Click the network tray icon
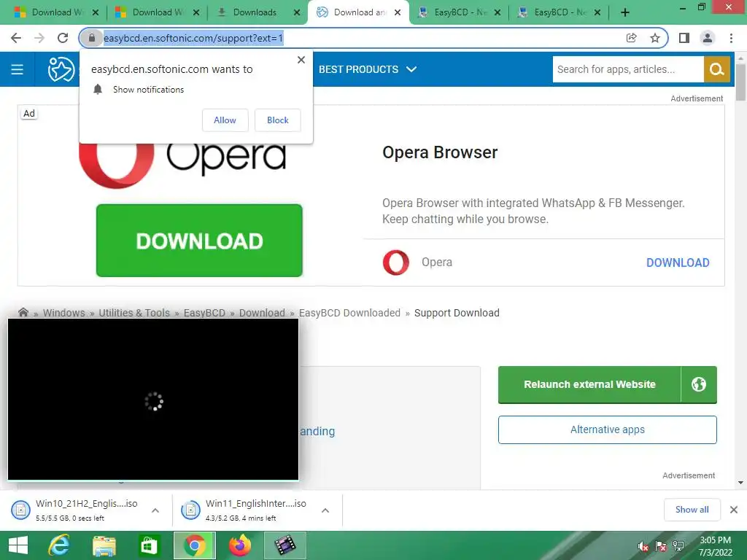The height and width of the screenshot is (560, 747). [x=678, y=547]
